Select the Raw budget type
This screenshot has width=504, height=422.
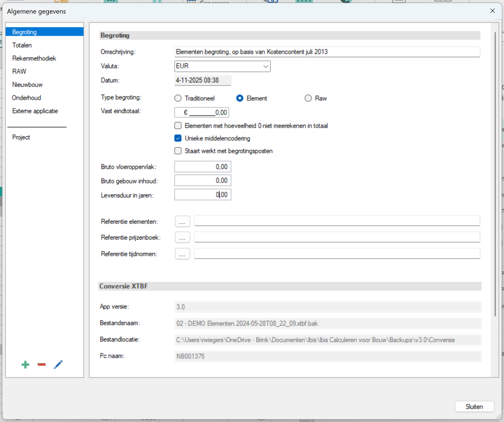pos(308,98)
